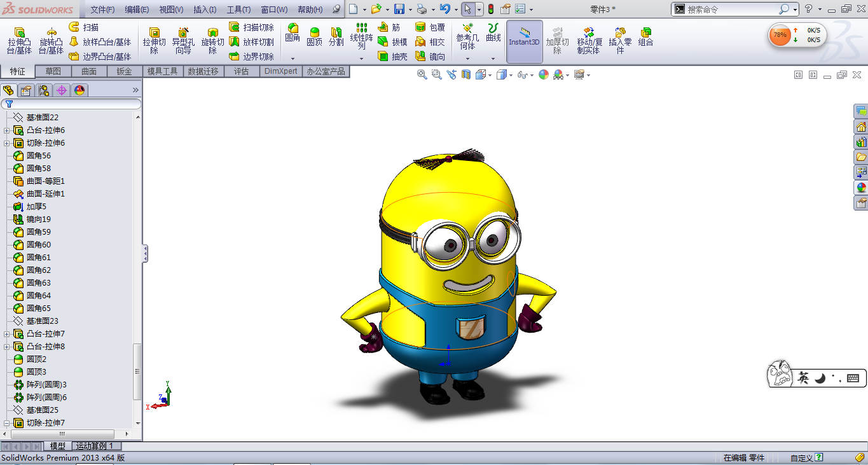Click the 插入零件 insert part tool
This screenshot has height=465, width=868.
[x=620, y=41]
